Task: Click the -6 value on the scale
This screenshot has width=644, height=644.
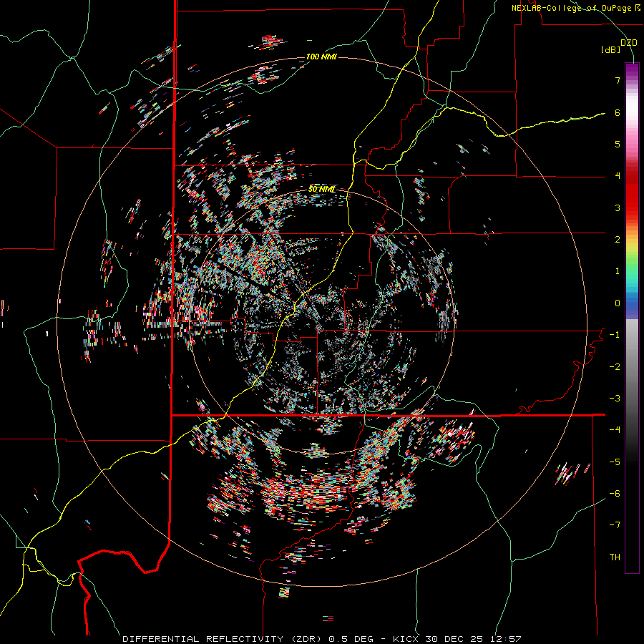Action: (x=615, y=494)
